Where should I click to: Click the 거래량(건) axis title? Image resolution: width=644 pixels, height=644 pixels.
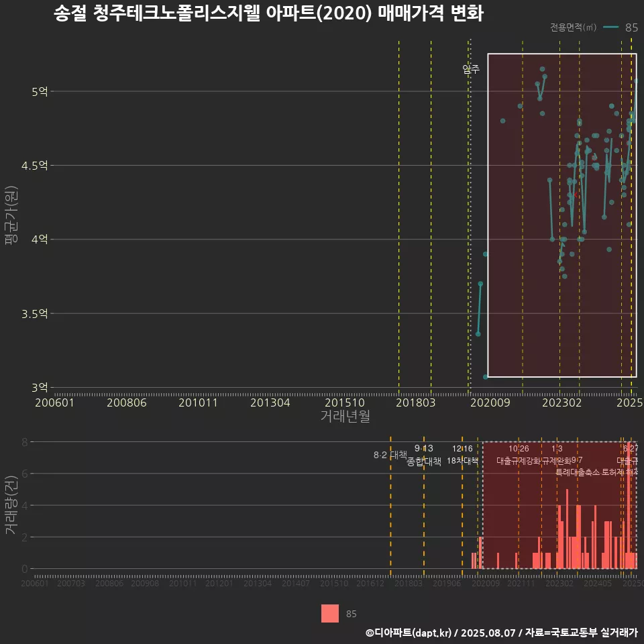(x=11, y=505)
